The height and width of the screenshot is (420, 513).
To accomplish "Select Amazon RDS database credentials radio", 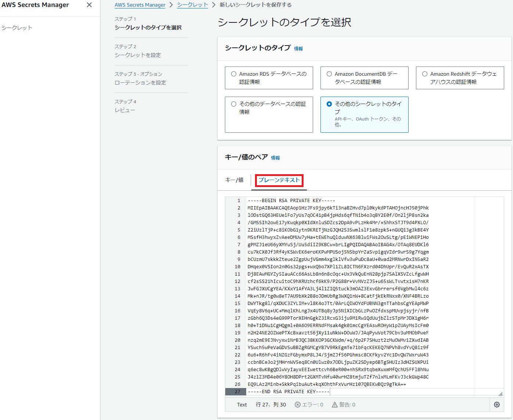I will coord(234,74).
